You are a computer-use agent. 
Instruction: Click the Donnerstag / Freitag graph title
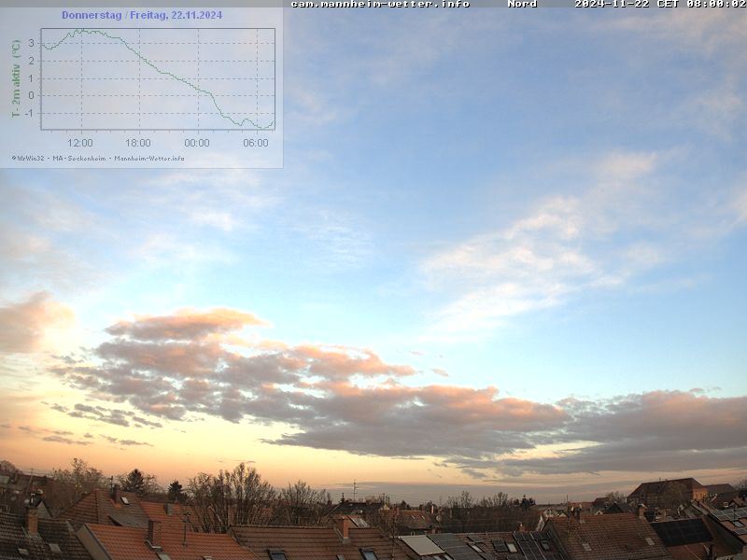(142, 15)
